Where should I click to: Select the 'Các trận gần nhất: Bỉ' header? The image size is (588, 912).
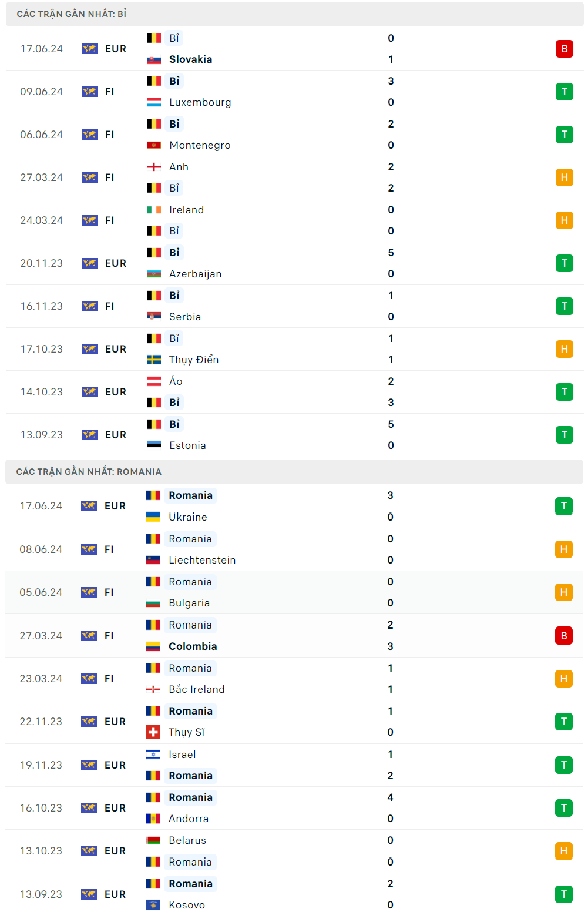pyautogui.click(x=72, y=14)
